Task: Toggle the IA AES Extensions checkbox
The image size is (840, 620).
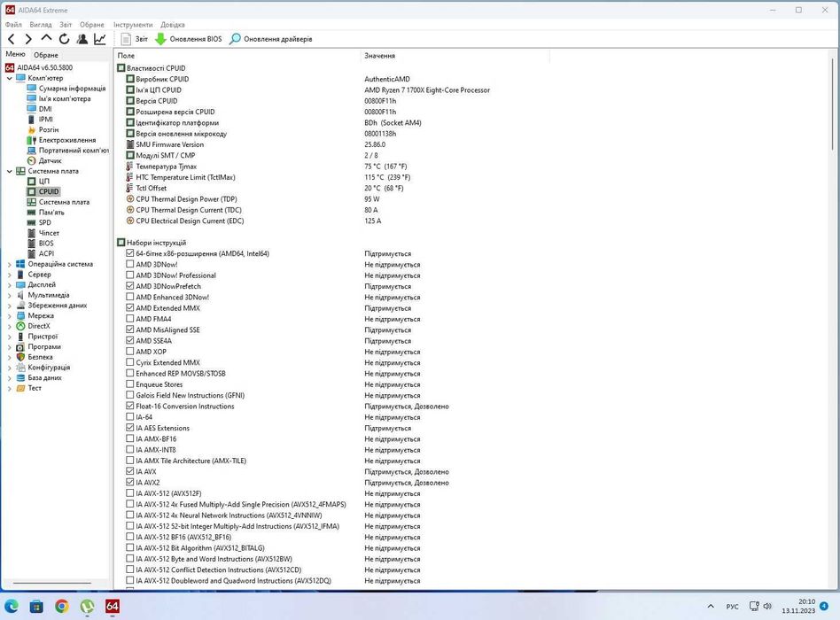Action: pos(130,428)
